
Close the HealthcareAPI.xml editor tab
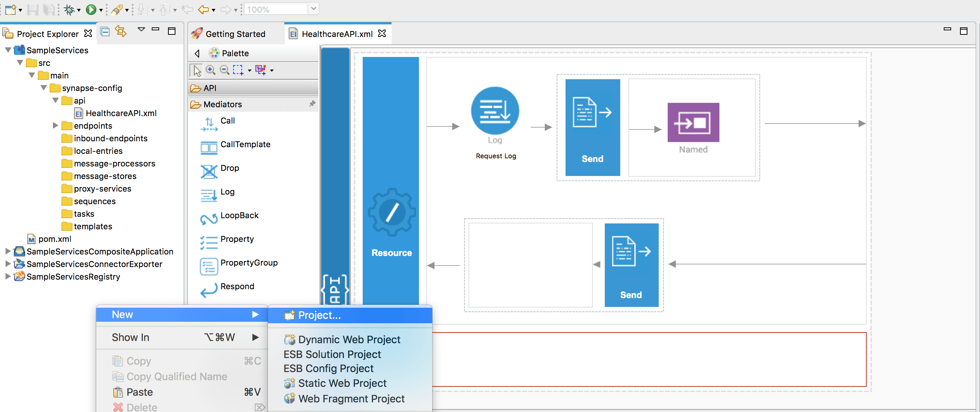(382, 33)
